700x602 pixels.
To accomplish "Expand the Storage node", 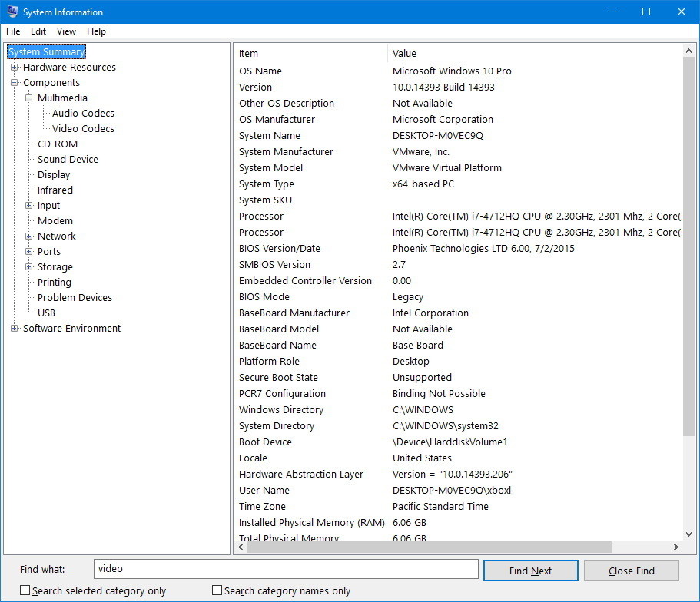I will point(29,267).
